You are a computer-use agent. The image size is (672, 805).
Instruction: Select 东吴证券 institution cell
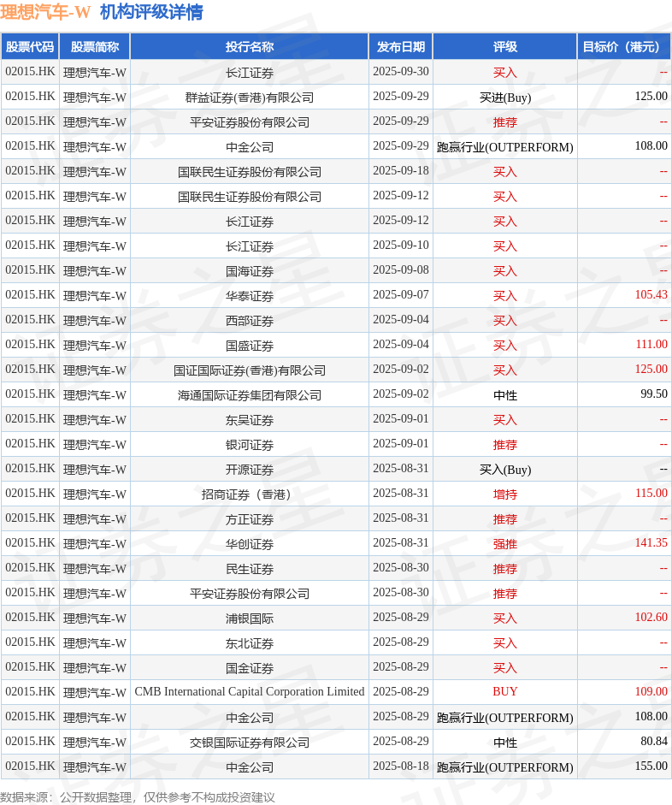(250, 419)
